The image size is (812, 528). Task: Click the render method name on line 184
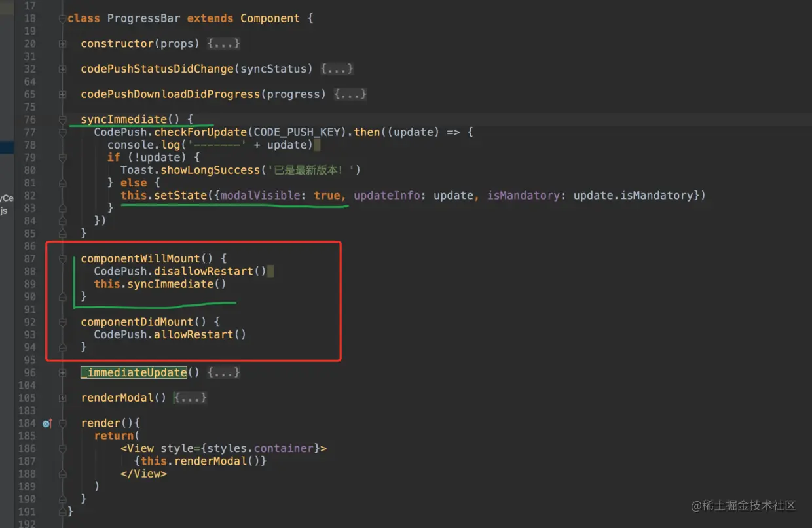pos(101,423)
